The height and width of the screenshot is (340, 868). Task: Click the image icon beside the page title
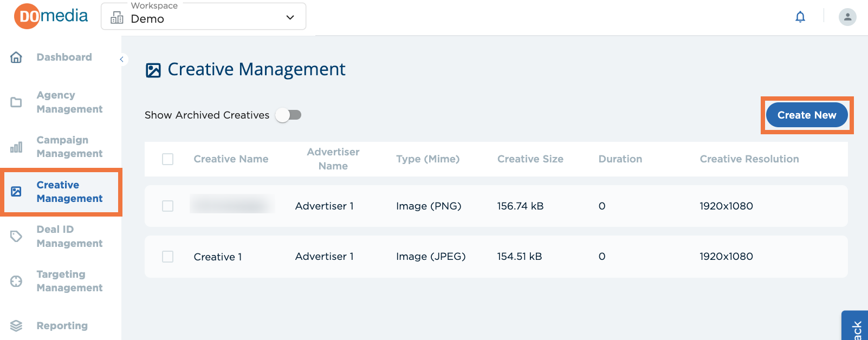(x=153, y=70)
